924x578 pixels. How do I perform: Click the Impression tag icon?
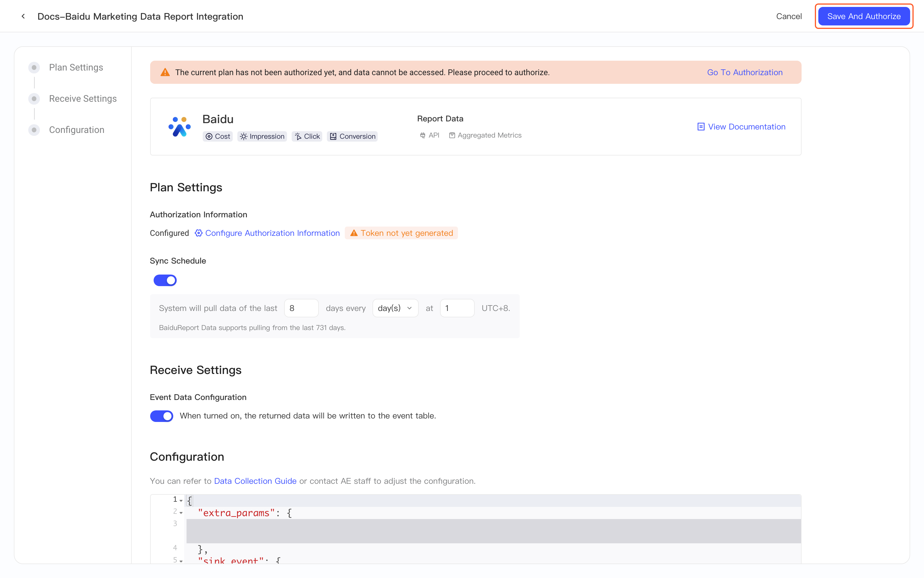(244, 136)
